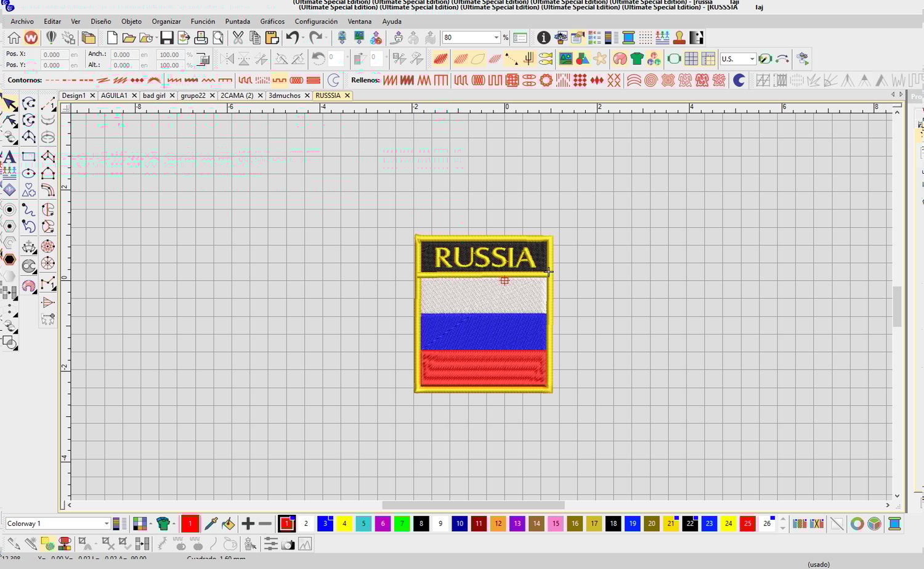Open print preview with the magnifier page icon
The height and width of the screenshot is (569, 924).
218,38
